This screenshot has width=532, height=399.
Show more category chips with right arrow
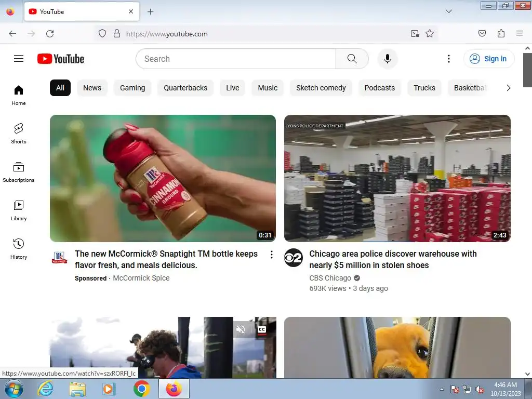tap(508, 88)
